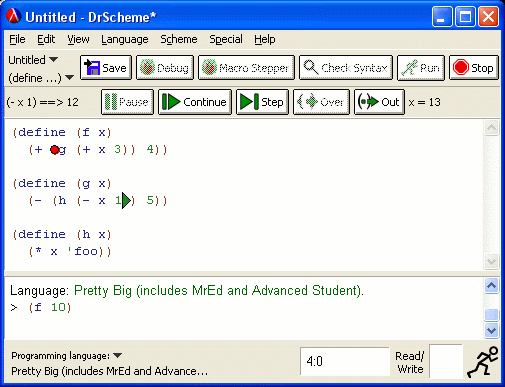Click the '(define (h x)' code line
Viewport: 505px width, 387px height.
click(62, 234)
